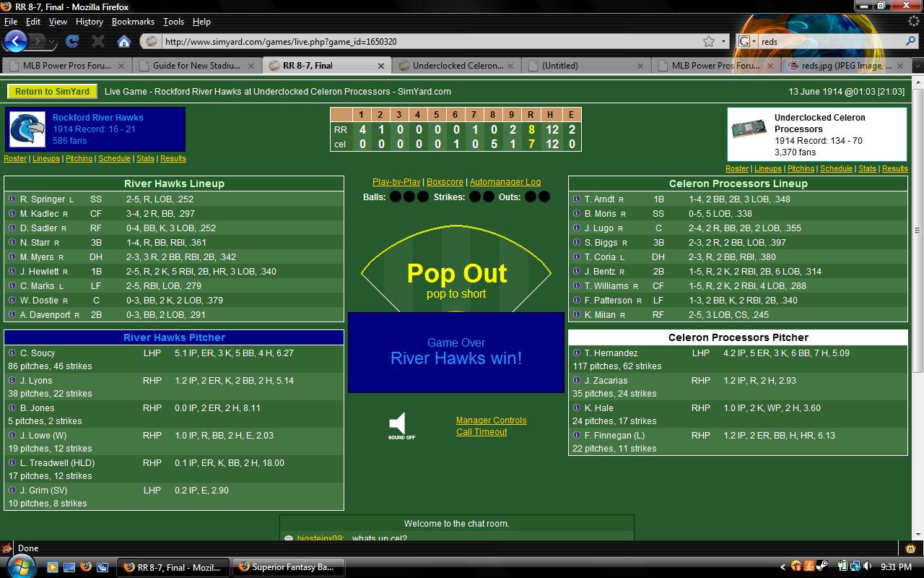This screenshot has height=578, width=924.
Task: Click the Manager Controls link
Action: tap(491, 420)
